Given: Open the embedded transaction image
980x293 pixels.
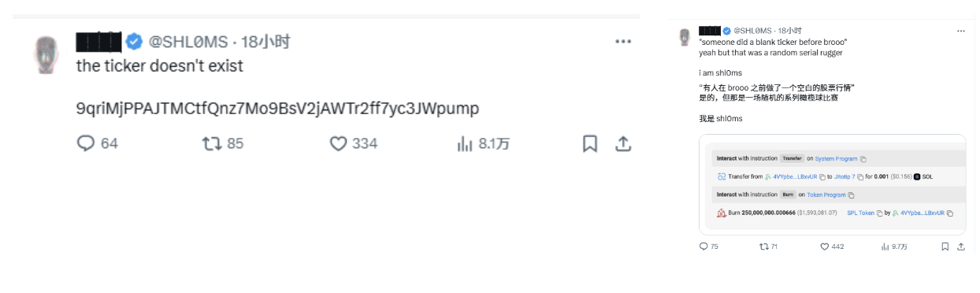Looking at the screenshot, I should pyautogui.click(x=832, y=184).
